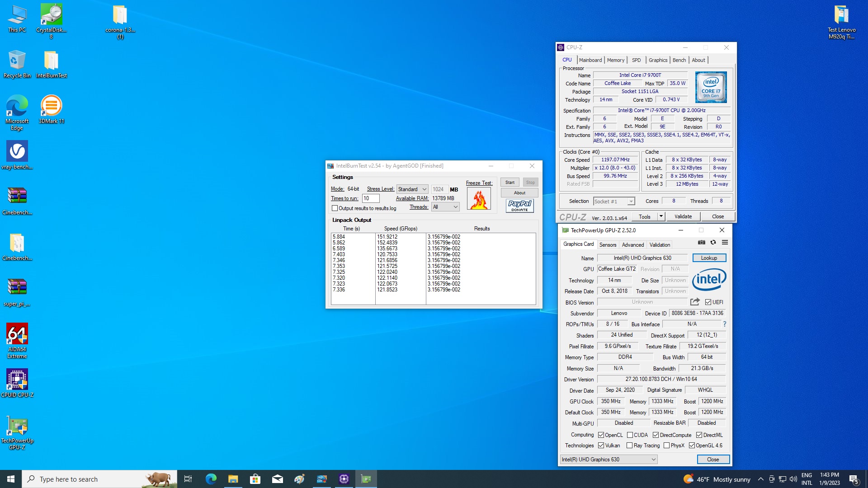Screen dimensions: 868x488
Task: Open super_pi archive on desktop
Action: pos(17,292)
